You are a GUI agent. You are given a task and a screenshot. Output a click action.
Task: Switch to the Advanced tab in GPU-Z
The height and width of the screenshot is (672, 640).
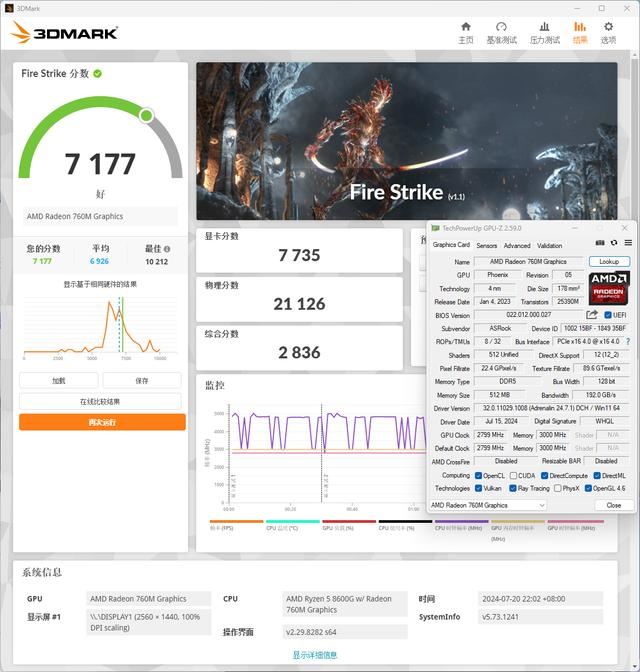pos(517,245)
